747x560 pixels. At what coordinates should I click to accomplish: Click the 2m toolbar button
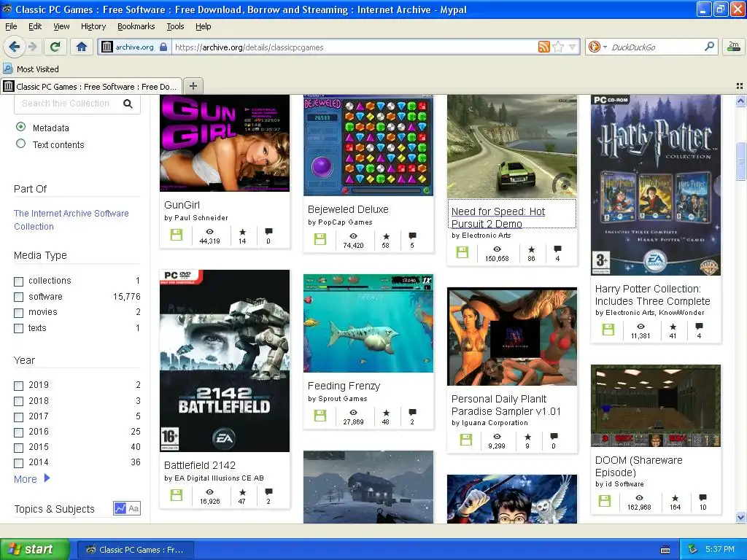click(x=734, y=47)
